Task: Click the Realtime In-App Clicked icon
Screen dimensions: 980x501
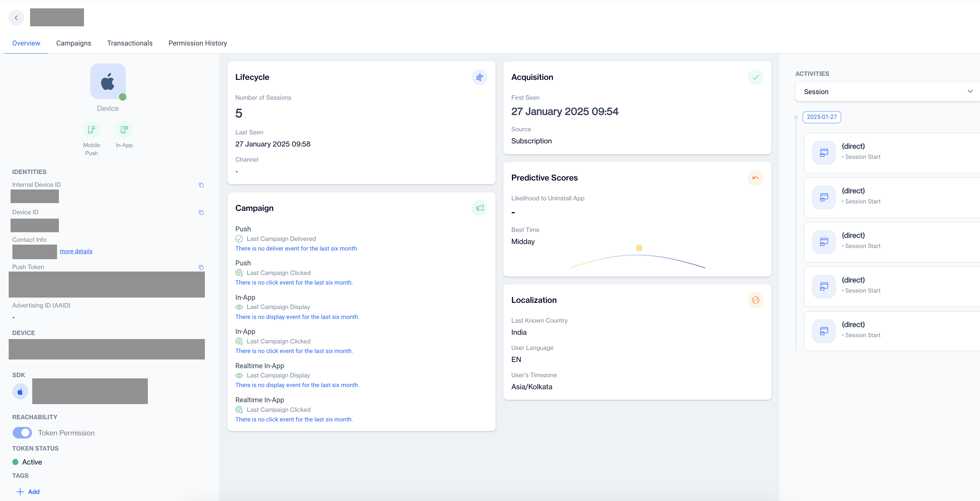Action: [239, 410]
